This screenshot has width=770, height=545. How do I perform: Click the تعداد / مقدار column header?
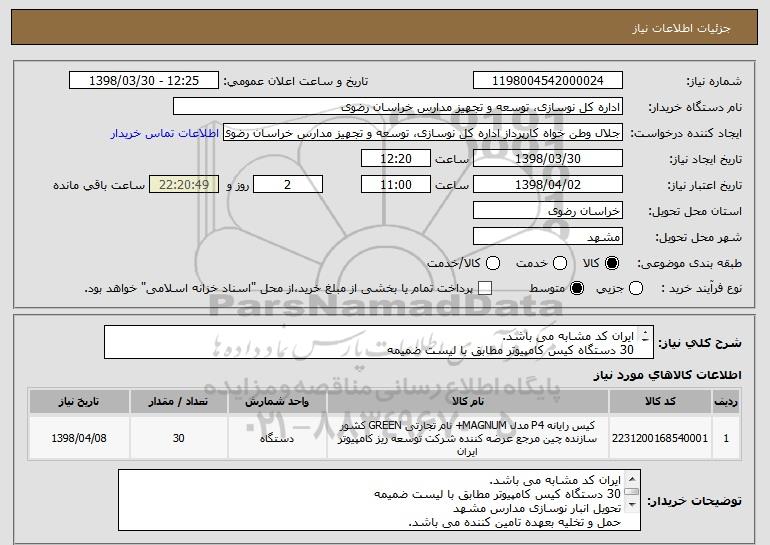click(x=178, y=402)
